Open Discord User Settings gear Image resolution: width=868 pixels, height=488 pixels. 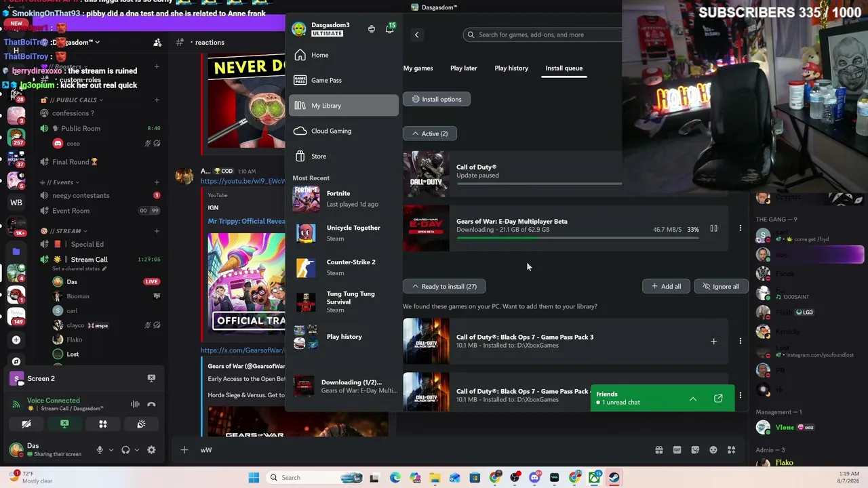(151, 450)
